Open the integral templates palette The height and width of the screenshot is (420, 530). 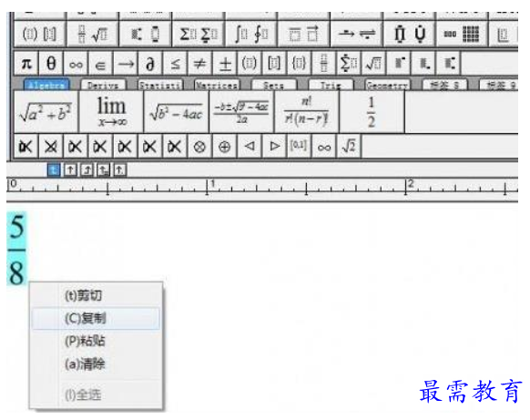251,34
